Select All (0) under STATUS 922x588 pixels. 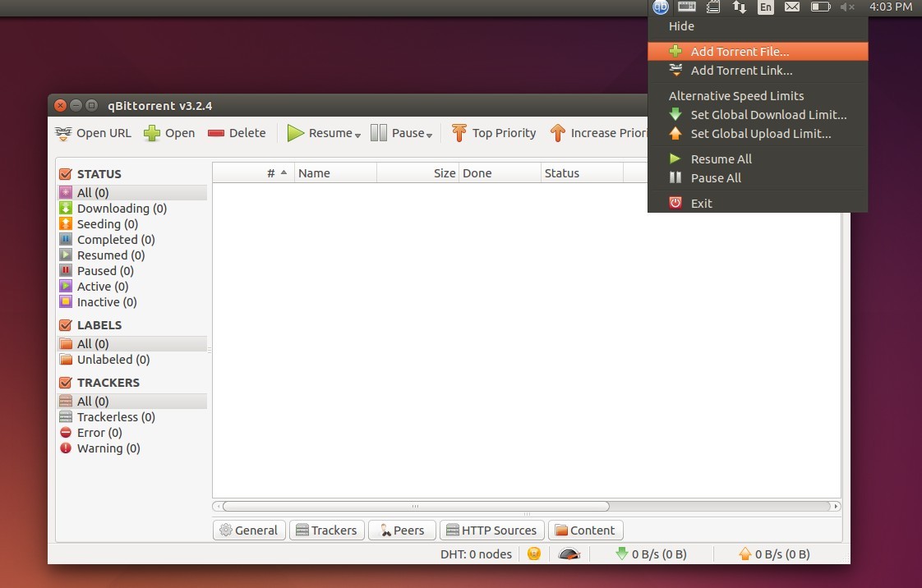pos(132,193)
